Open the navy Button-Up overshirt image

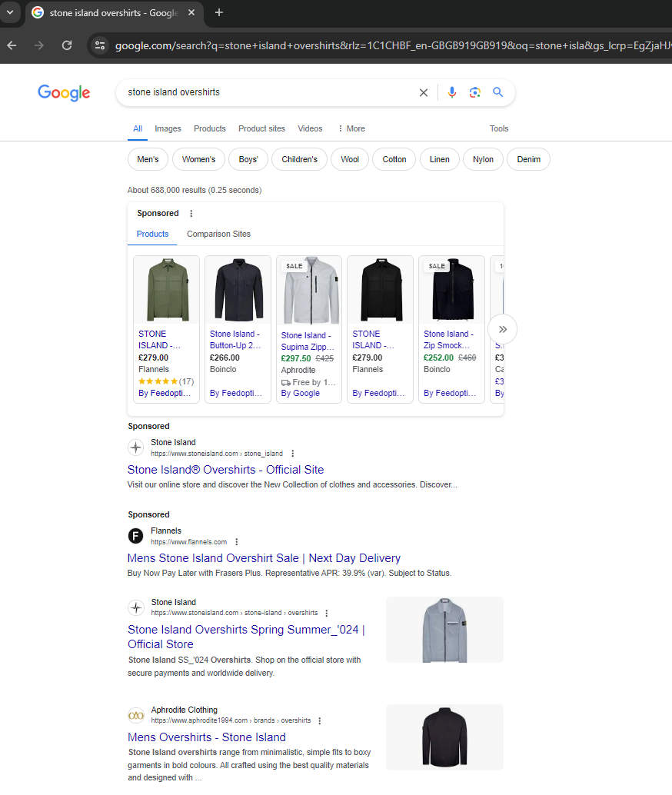238,290
